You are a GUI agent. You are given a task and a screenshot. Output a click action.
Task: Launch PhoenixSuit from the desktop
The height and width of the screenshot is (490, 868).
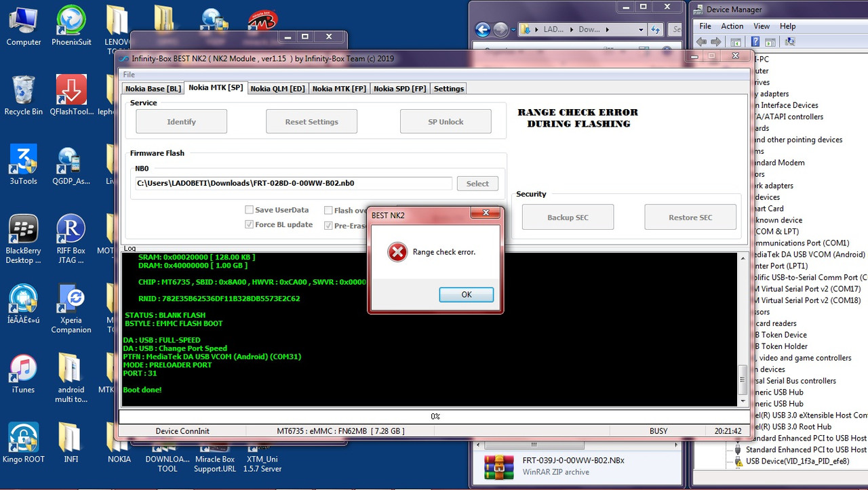pyautogui.click(x=71, y=27)
